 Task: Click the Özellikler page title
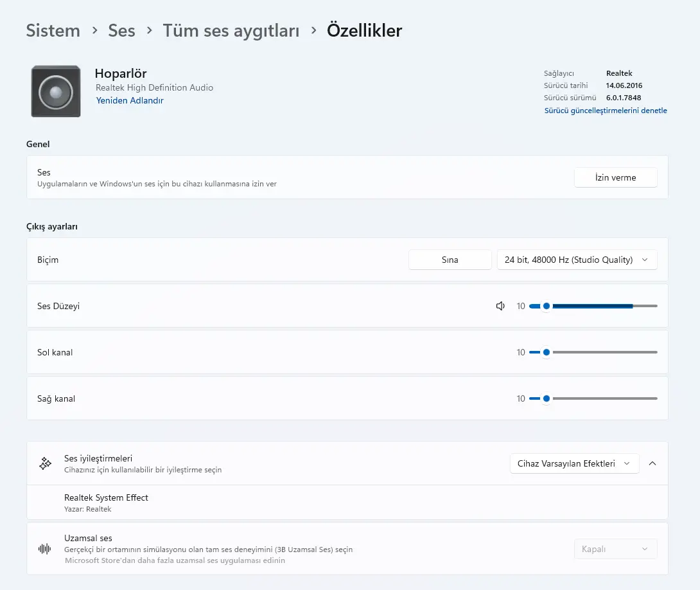pyautogui.click(x=364, y=30)
